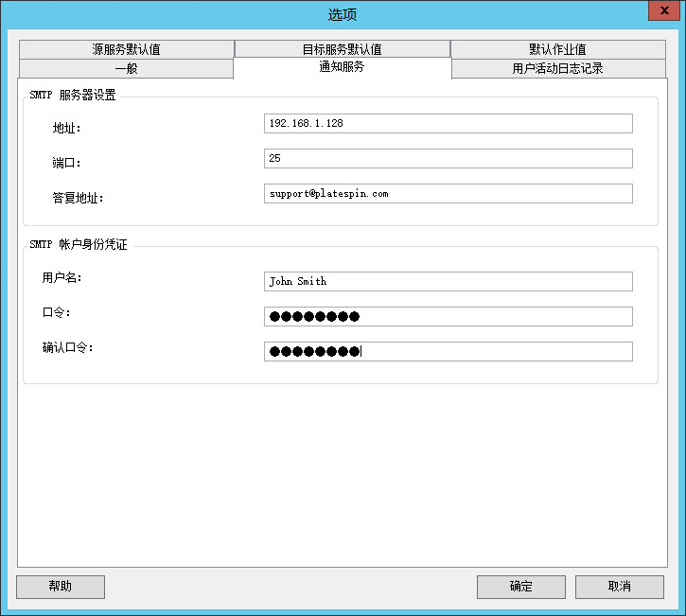This screenshot has height=616, width=686.
Task: Click the 确认口令 password confirmation field
Action: click(x=448, y=351)
